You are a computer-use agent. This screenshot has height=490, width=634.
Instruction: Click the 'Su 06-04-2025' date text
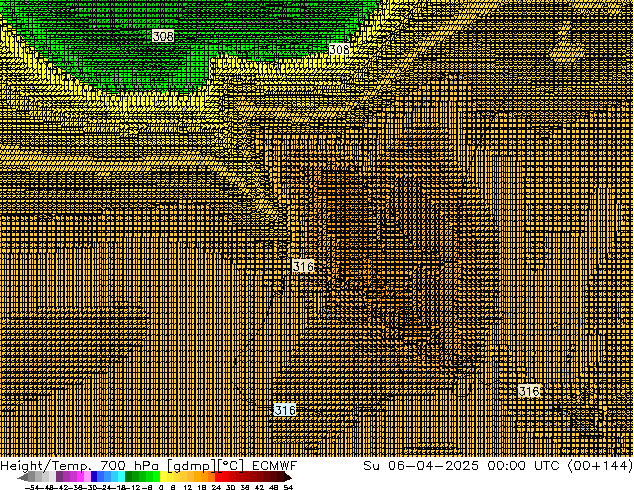(421, 466)
